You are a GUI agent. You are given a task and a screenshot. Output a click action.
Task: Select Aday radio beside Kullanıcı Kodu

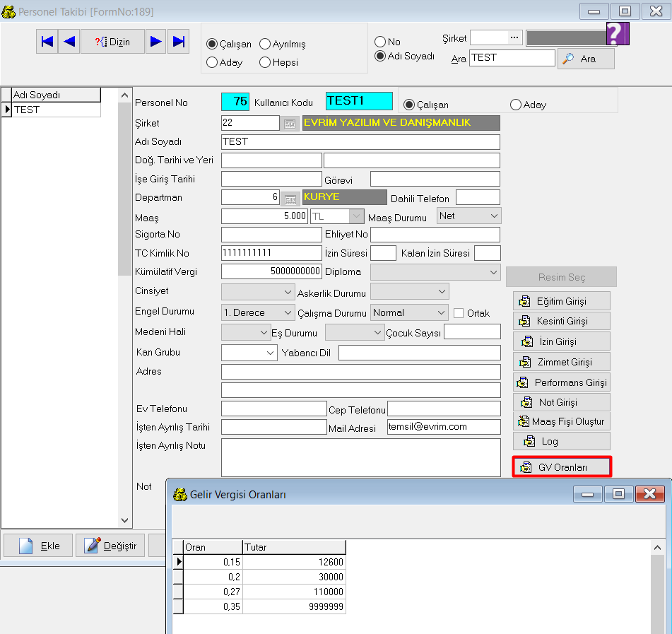point(516,105)
